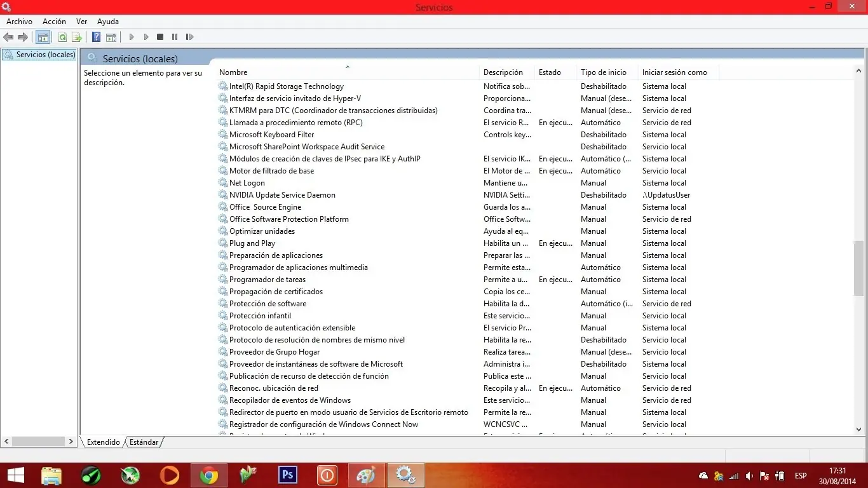868x488 pixels.
Task: Open the Archivo menu
Action: (19, 22)
